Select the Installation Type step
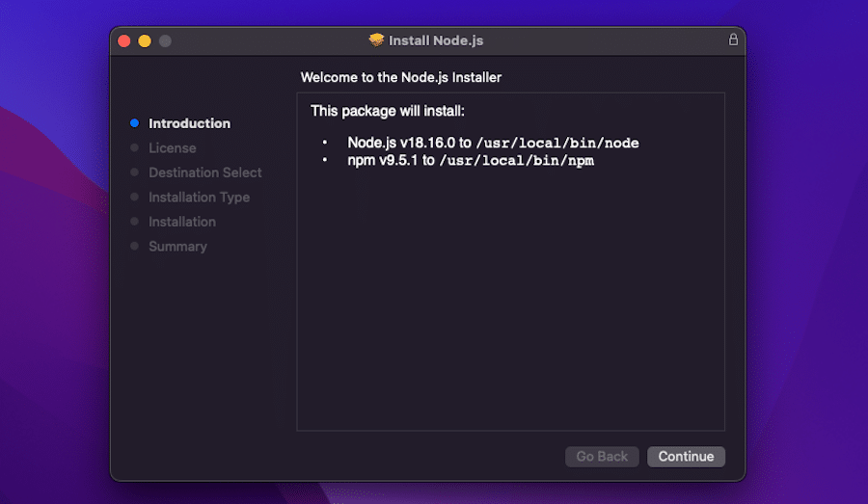 point(199,198)
